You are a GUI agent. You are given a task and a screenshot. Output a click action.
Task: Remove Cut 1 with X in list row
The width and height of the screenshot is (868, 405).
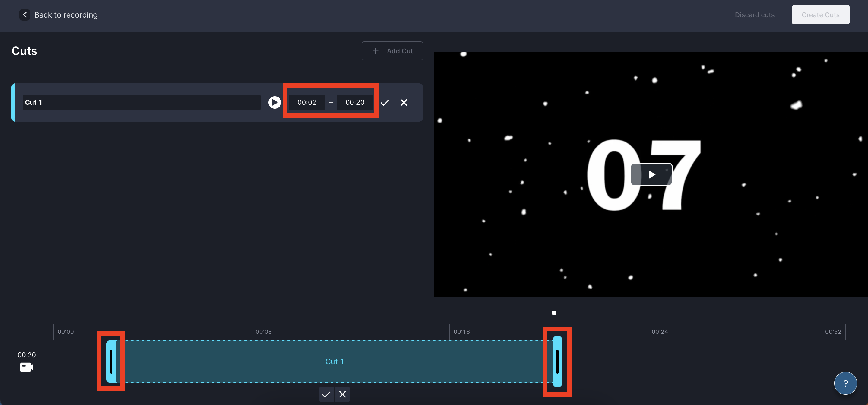(x=404, y=103)
